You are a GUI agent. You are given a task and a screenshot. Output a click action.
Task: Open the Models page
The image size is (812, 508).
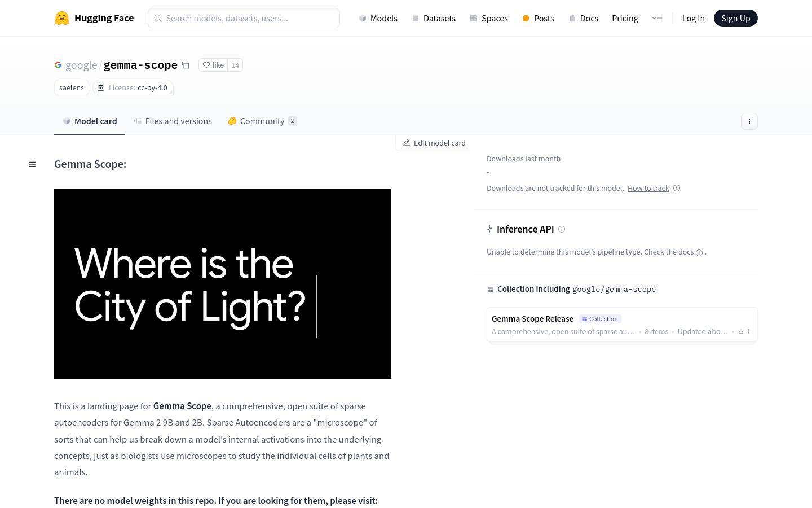(x=378, y=18)
